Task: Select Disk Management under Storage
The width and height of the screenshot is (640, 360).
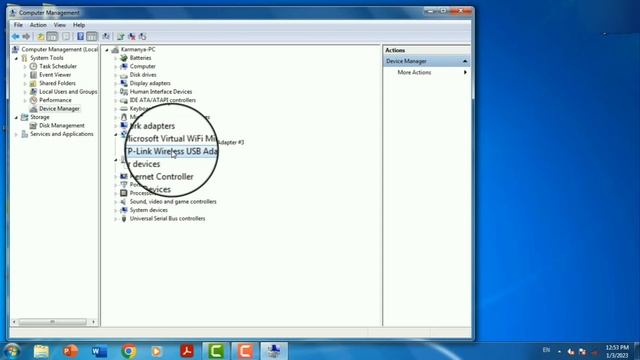Action: 62,125
